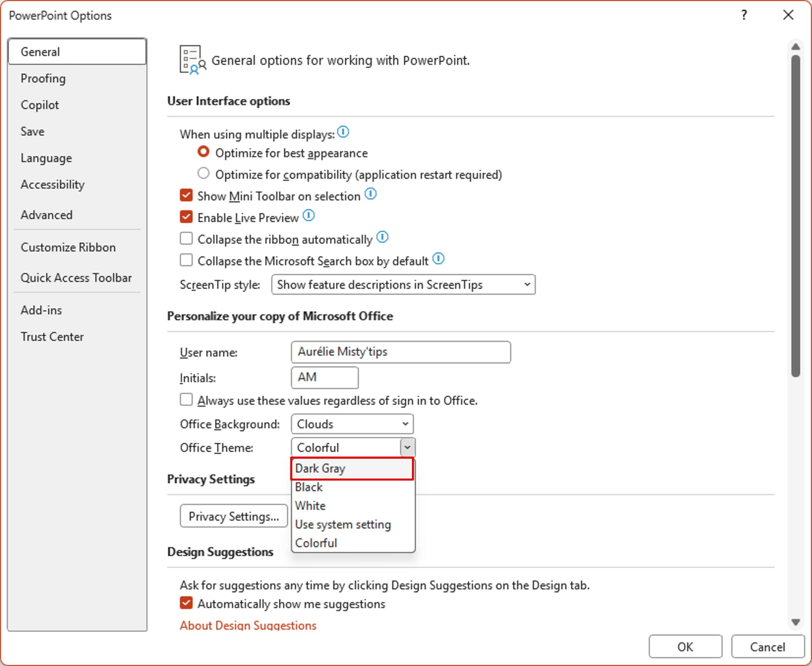Click info icon beside Enable Live Preview
812x666 pixels.
(309, 216)
